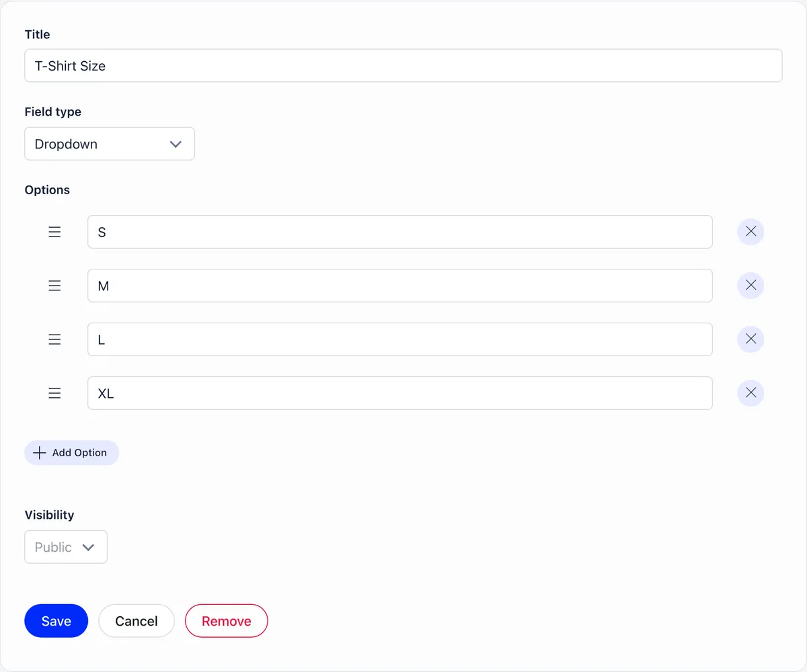
Task: Remove option L with its X button
Action: click(751, 339)
